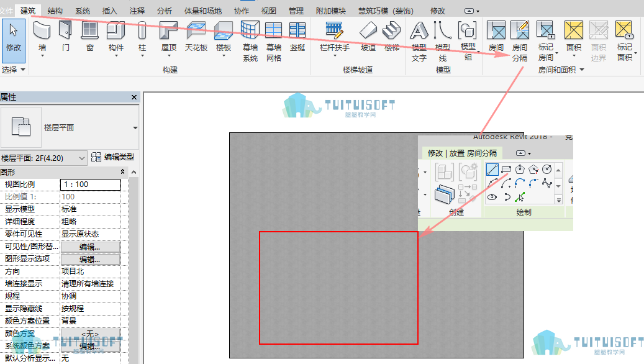Click the properties panel scroll up arrow
The width and height of the screenshot is (644, 364).
(x=134, y=172)
